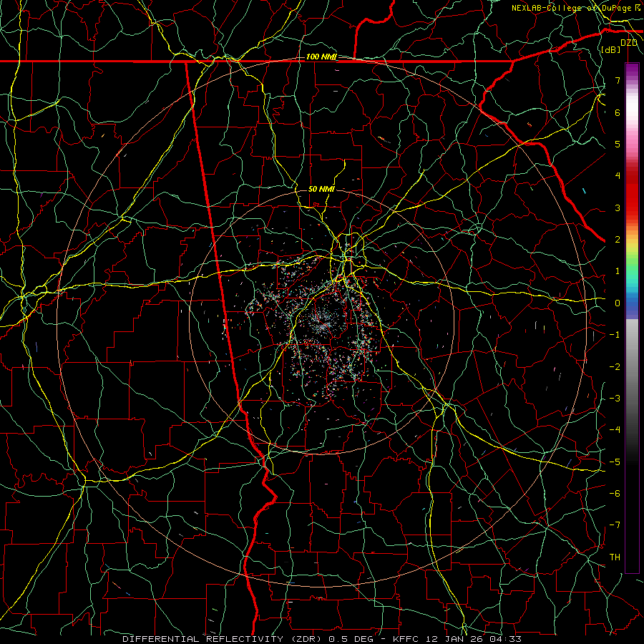
Task: Click the 100 NMI range ring label
Action: click(321, 57)
